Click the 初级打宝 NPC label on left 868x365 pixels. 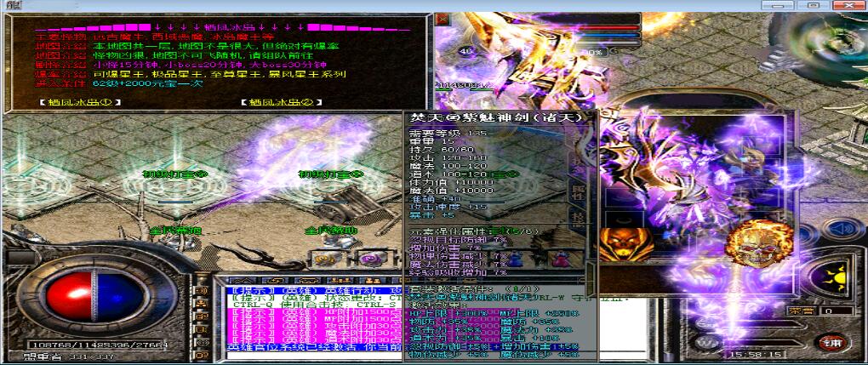tap(175, 174)
